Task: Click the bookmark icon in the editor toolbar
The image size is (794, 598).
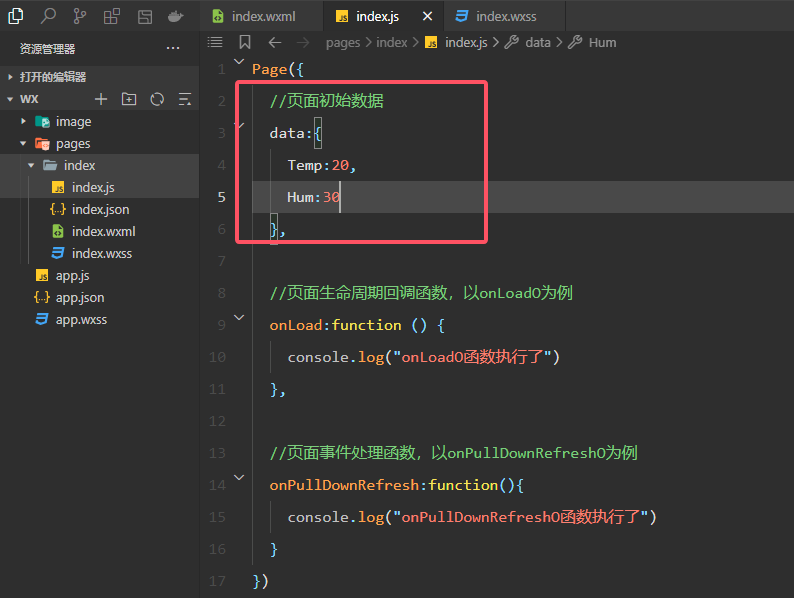Action: tap(245, 42)
